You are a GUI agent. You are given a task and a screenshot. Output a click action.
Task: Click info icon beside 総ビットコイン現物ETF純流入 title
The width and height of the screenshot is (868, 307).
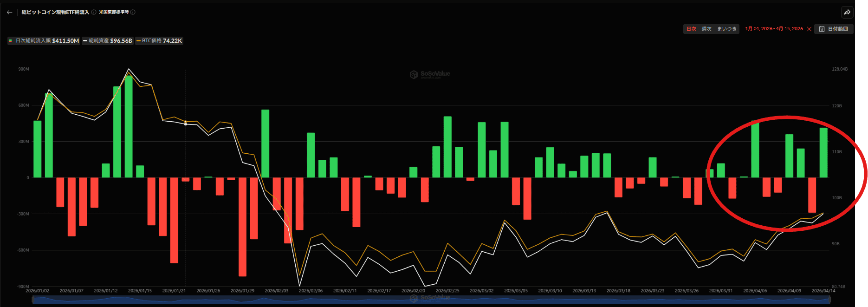(x=94, y=13)
